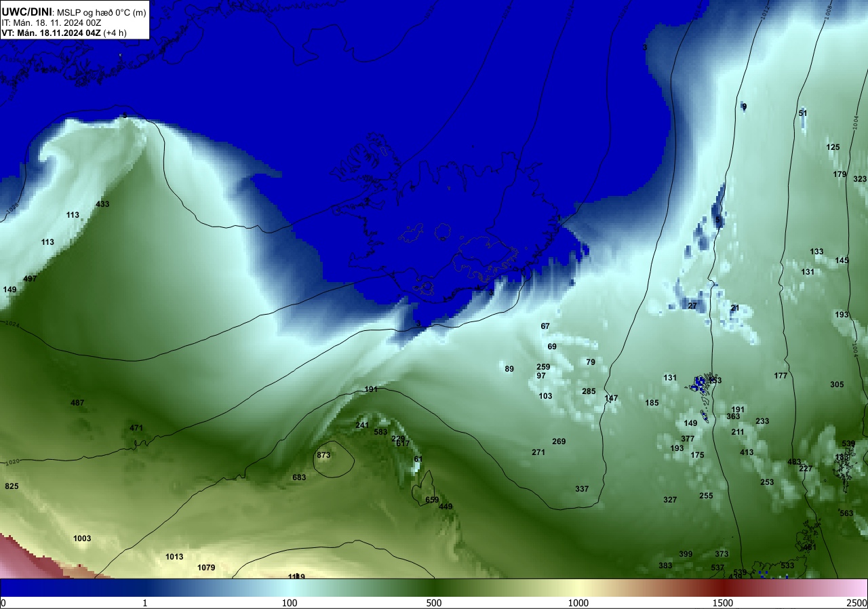
Task: Click the map value '89'
Action: [509, 369]
